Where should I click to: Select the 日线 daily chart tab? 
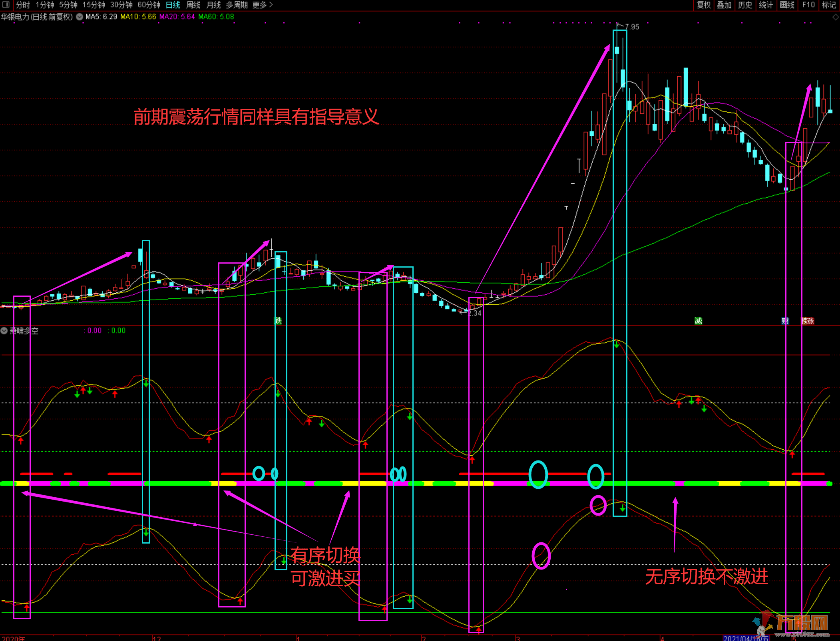click(x=173, y=5)
